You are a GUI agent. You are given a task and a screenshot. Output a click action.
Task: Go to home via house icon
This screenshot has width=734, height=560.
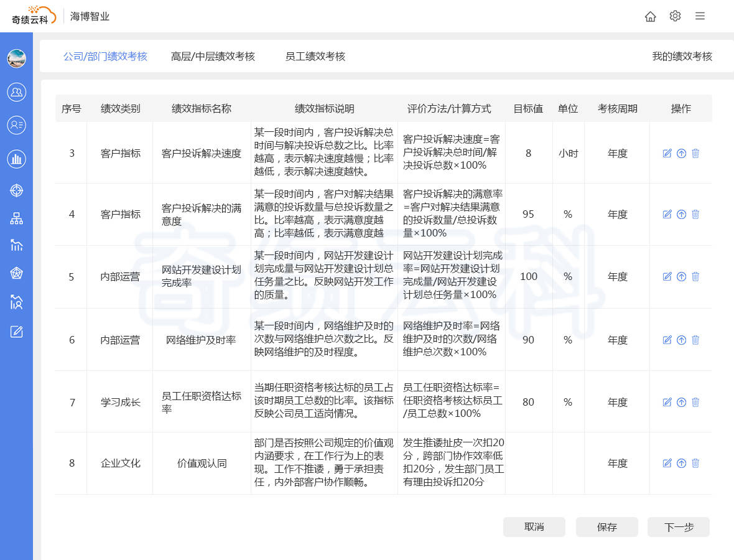[x=650, y=16]
